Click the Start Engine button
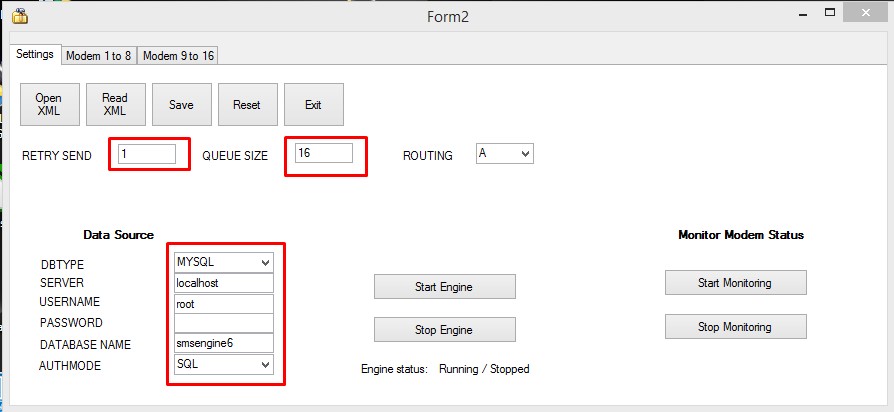Viewport: 894px width, 412px height. (x=445, y=287)
